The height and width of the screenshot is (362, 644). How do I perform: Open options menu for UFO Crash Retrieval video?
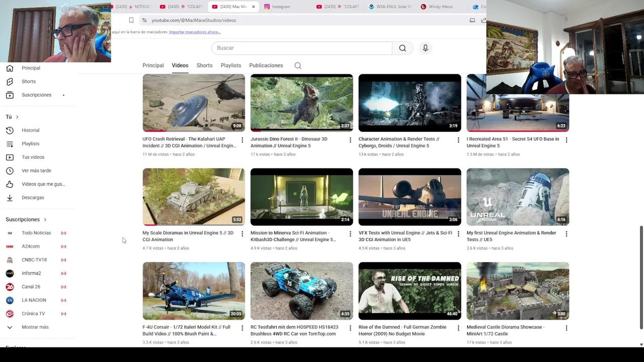242,140
